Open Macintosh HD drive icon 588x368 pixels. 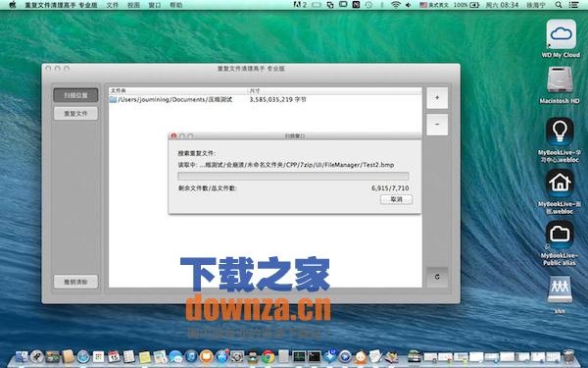pyautogui.click(x=560, y=80)
